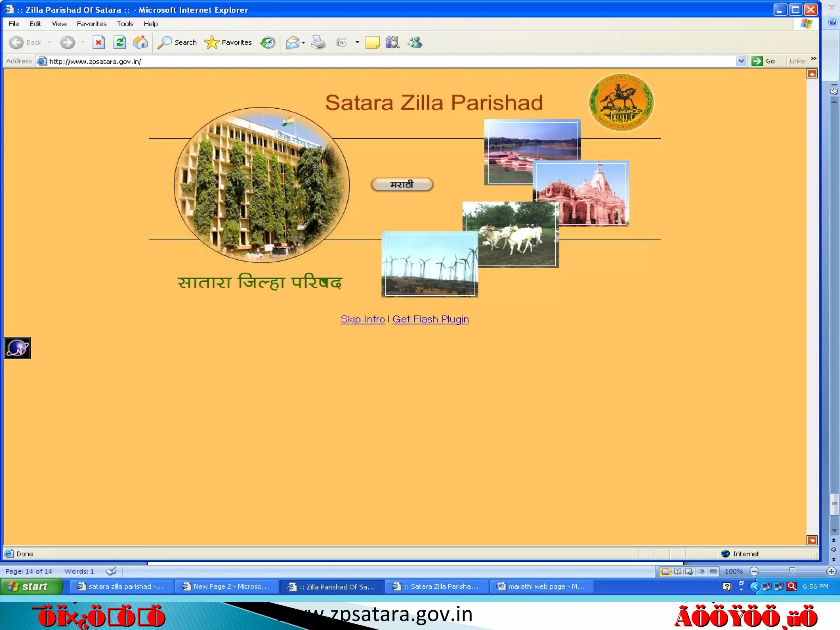Viewport: 840px width, 630px height.
Task: Go to the Home page icon
Action: 140,42
